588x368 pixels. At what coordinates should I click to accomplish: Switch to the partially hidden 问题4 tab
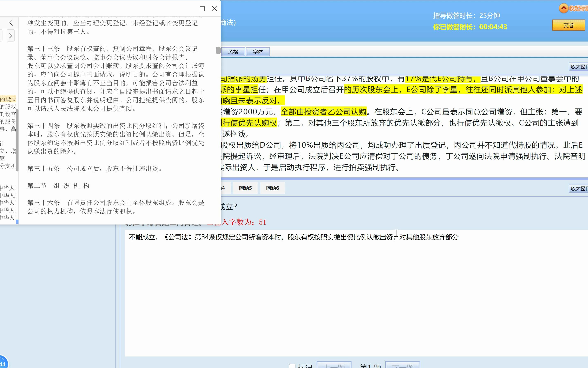pyautogui.click(x=225, y=188)
